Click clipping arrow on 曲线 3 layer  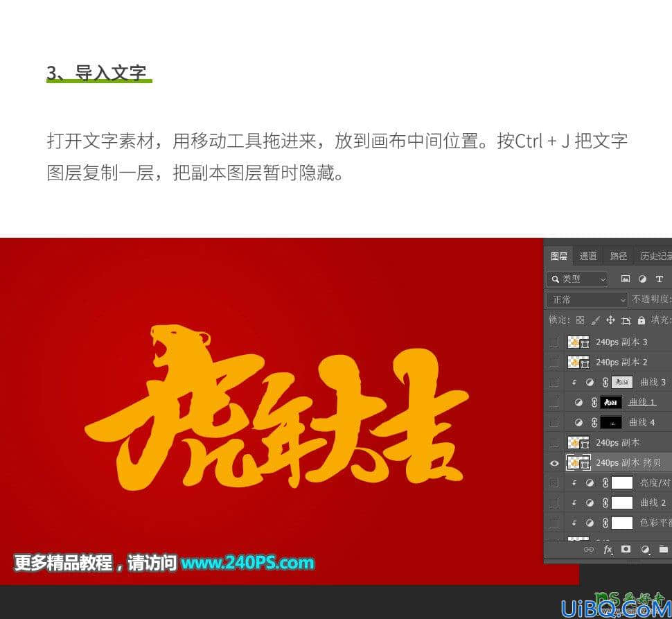tap(574, 382)
